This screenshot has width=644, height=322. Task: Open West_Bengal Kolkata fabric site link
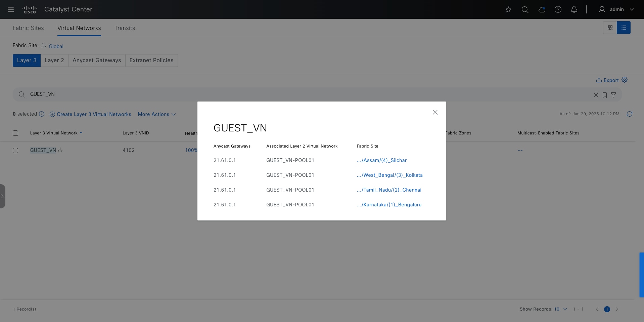click(390, 175)
